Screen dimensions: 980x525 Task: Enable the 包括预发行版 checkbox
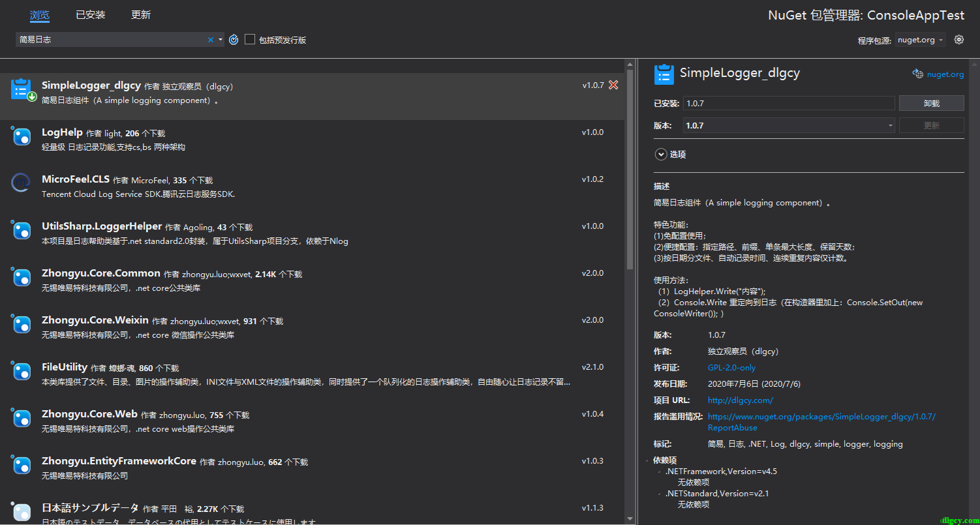coord(250,40)
